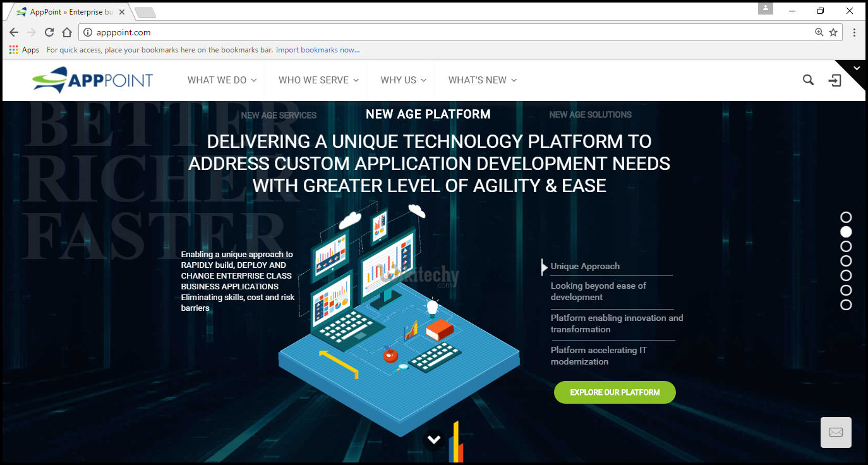The image size is (868, 465).
Task: Select the seventh slide indicator dot
Action: pyautogui.click(x=846, y=305)
